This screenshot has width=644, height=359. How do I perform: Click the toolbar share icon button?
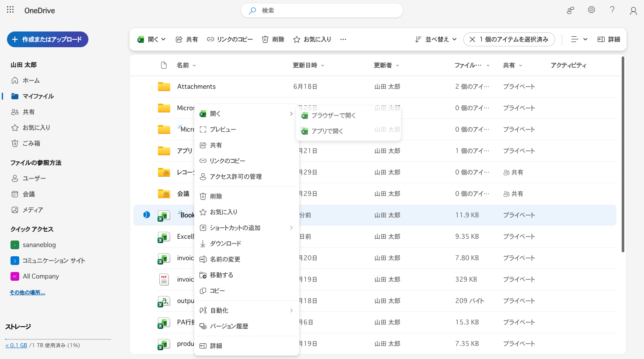(x=187, y=39)
